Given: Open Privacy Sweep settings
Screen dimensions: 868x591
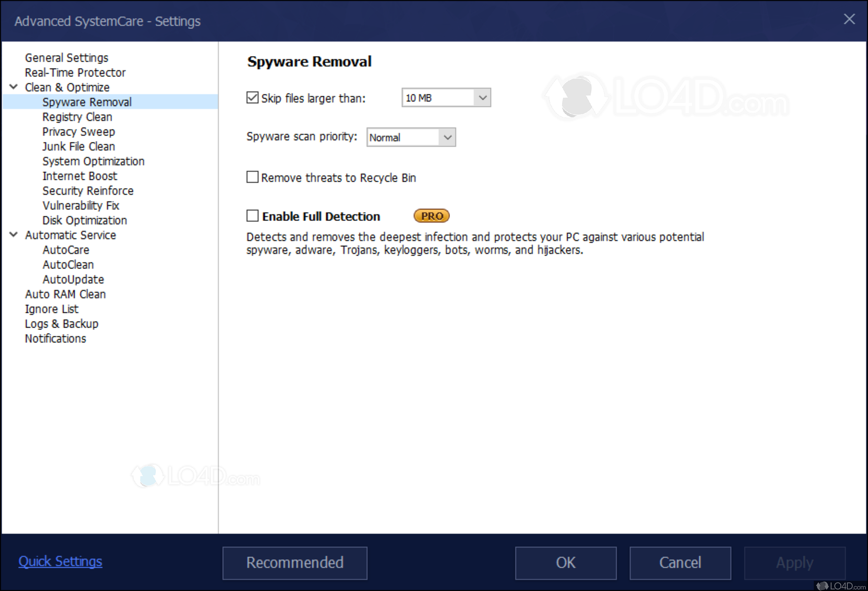Looking at the screenshot, I should [78, 131].
